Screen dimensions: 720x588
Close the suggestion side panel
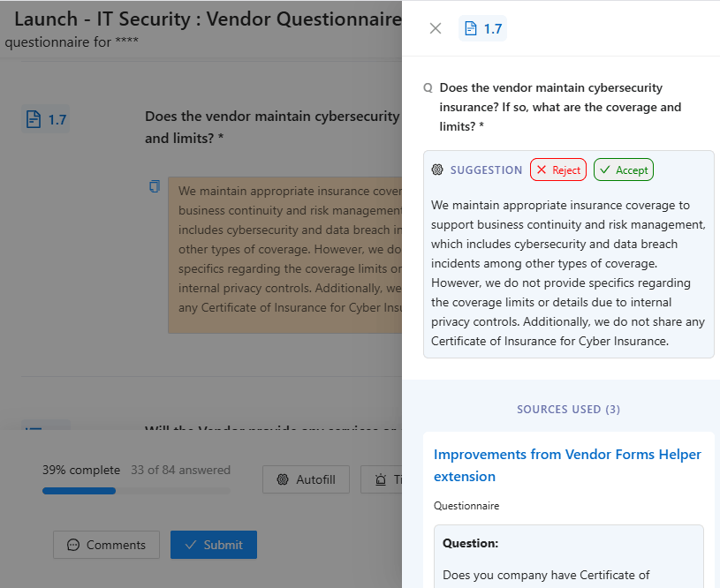pyautogui.click(x=435, y=28)
